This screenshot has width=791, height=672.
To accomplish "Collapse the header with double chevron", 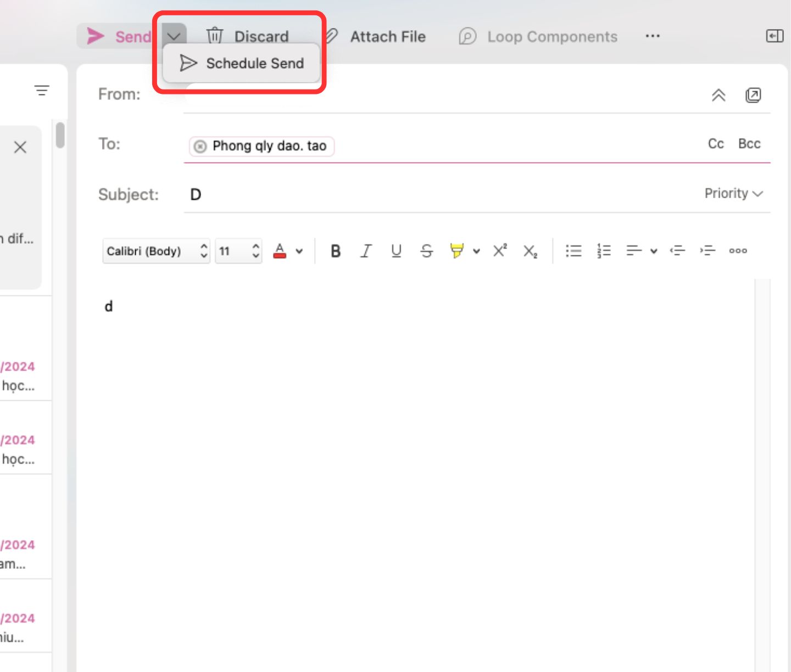I will 718,95.
